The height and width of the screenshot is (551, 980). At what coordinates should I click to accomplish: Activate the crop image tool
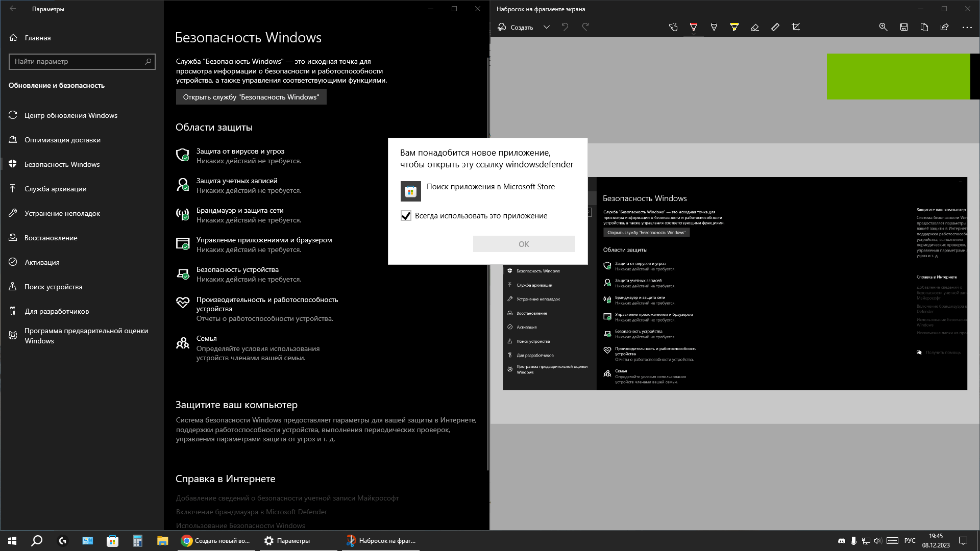pyautogui.click(x=796, y=27)
